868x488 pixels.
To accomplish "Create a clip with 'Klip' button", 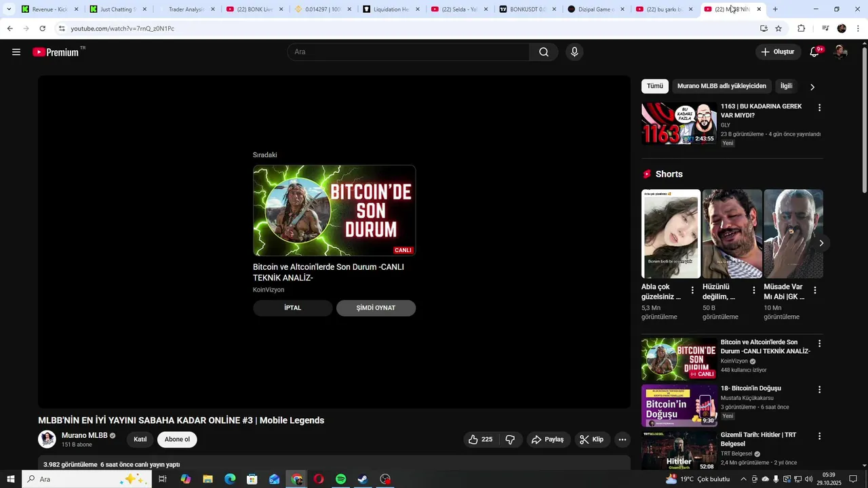I will point(591,440).
